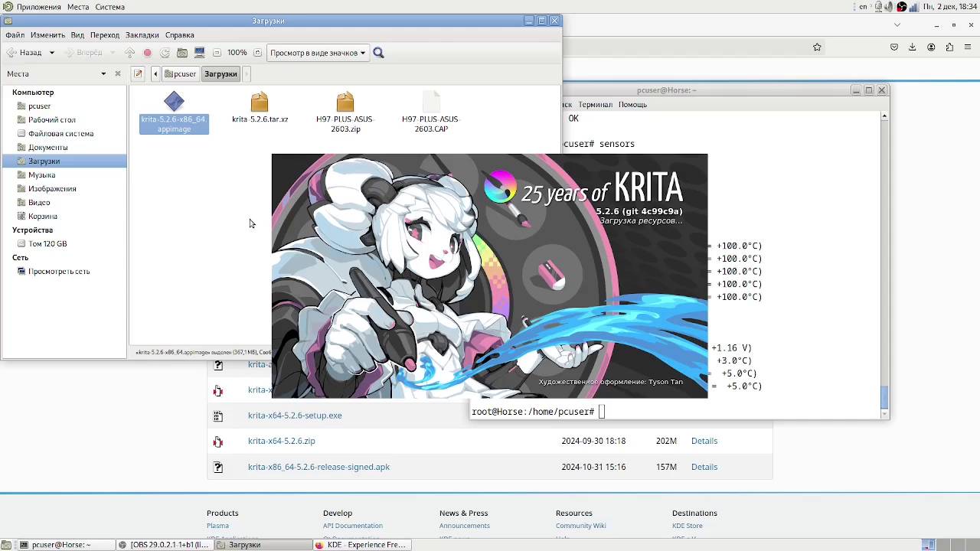Click the magnifier search icon

click(x=378, y=53)
